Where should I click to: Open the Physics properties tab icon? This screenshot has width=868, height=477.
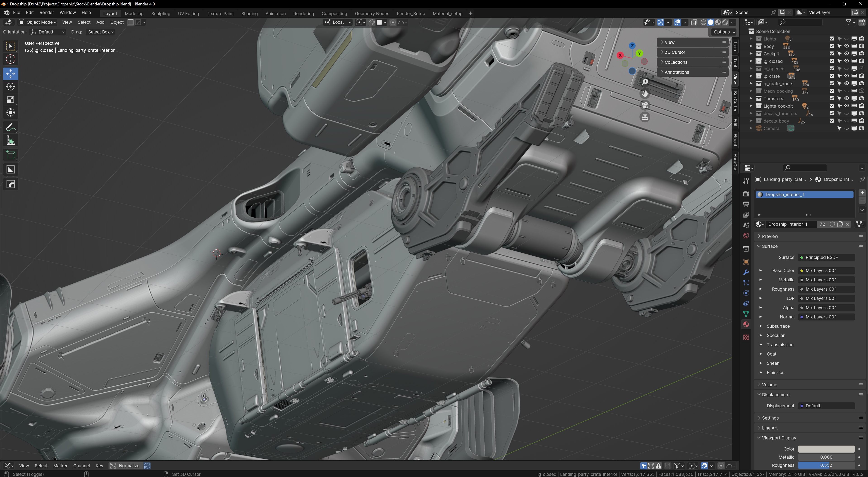point(746,293)
